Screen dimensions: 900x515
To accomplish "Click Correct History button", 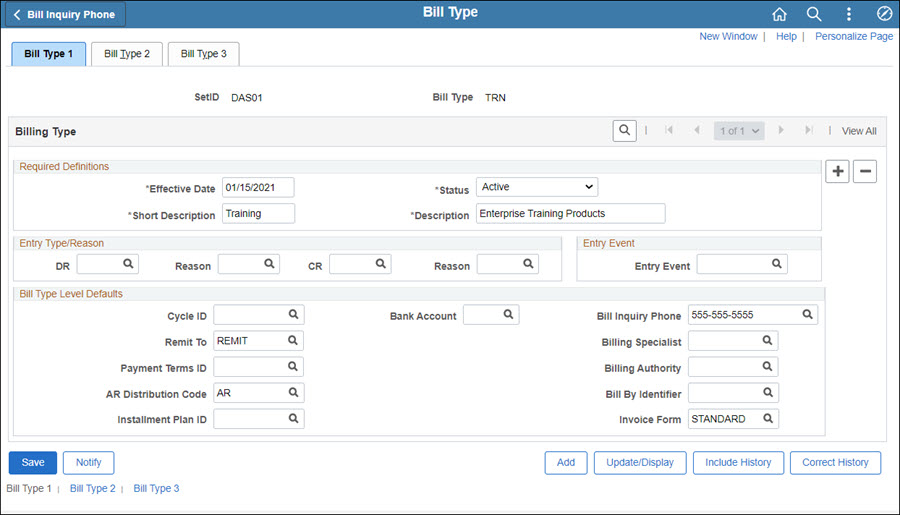I will tap(835, 463).
